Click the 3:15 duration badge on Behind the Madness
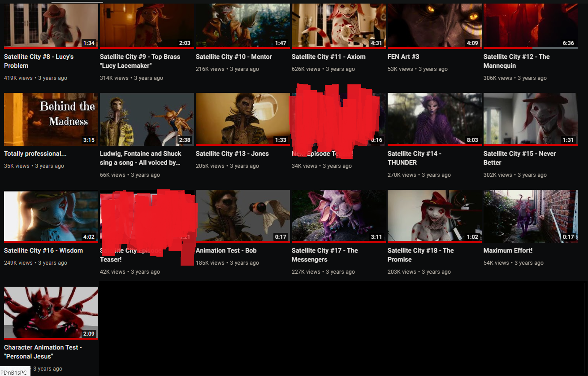Image resolution: width=588 pixels, height=376 pixels. 89,140
